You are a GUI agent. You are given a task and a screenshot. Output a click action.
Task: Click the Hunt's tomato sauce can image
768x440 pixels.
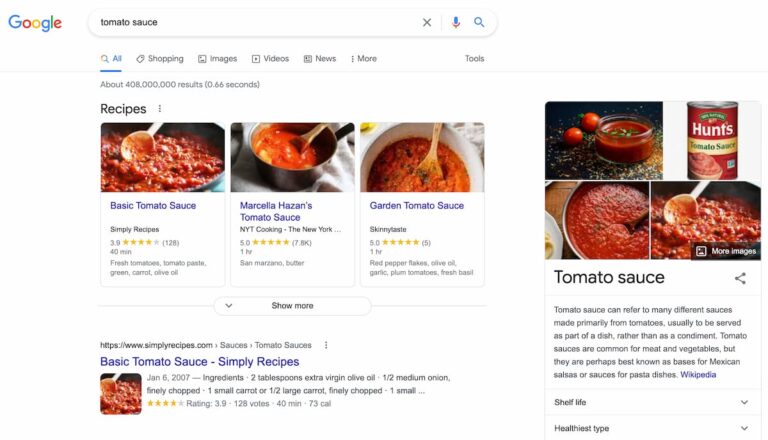point(712,141)
